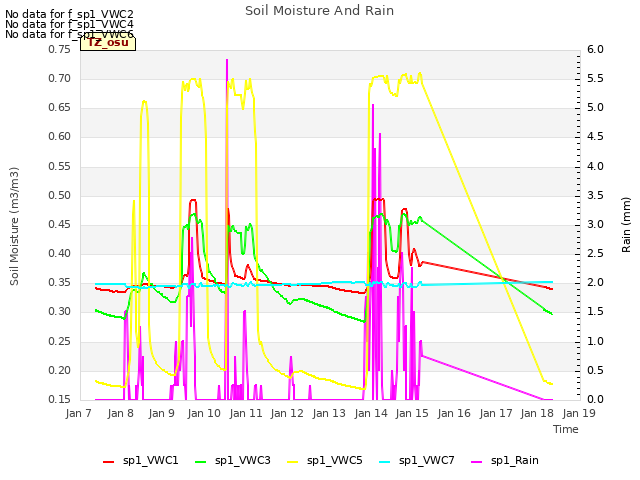Click the Jan 7 x-axis tick label

click(79, 413)
